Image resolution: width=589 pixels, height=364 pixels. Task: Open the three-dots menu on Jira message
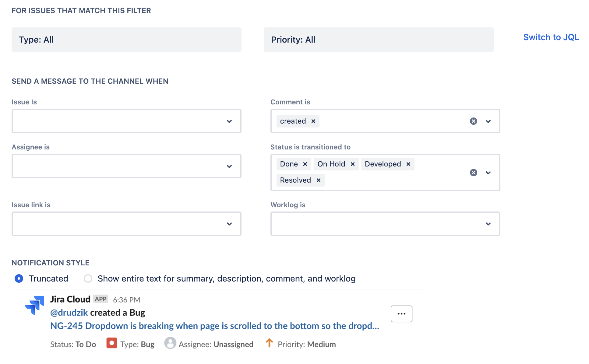(401, 314)
